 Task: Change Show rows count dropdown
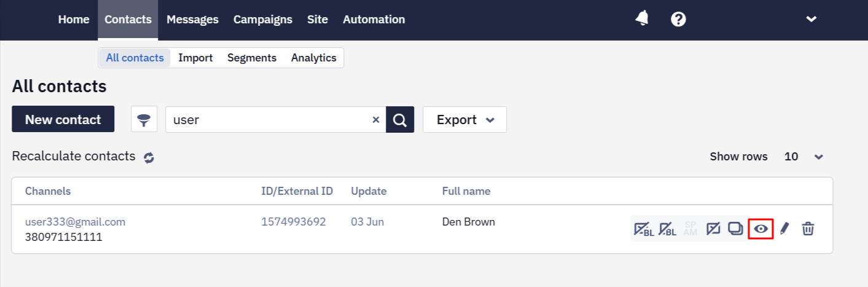tap(803, 157)
